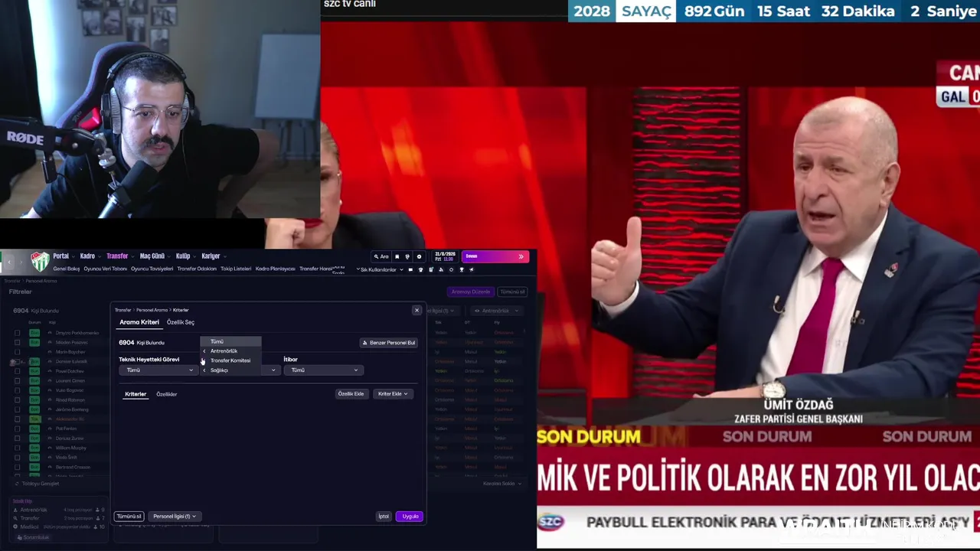Open Karalan Sakla dropdown

pyautogui.click(x=501, y=484)
